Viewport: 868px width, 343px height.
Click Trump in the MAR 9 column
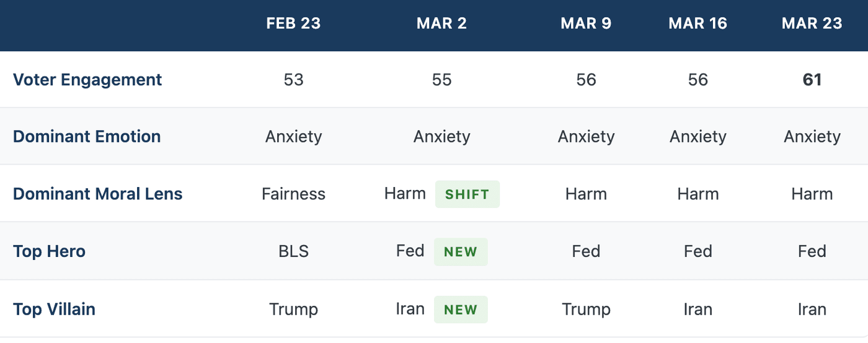click(x=586, y=309)
